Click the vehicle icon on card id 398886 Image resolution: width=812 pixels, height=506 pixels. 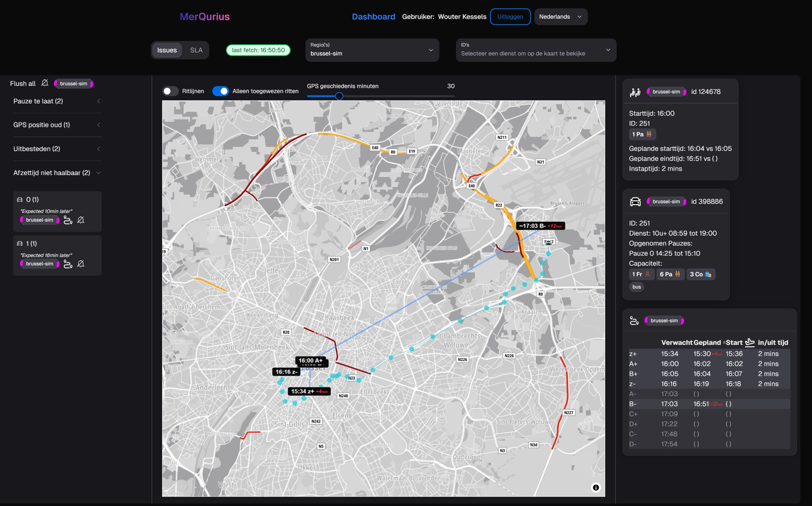(x=635, y=202)
